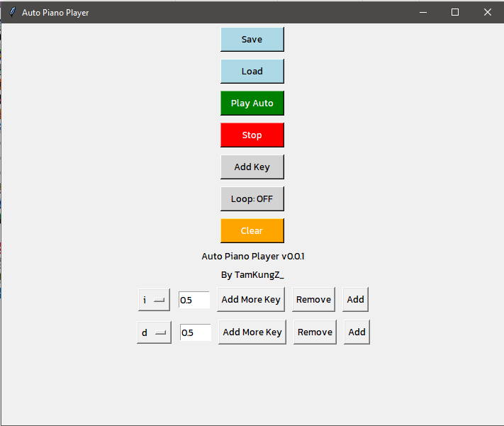Hit the red Stop button
The height and width of the screenshot is (426, 504).
click(x=252, y=135)
